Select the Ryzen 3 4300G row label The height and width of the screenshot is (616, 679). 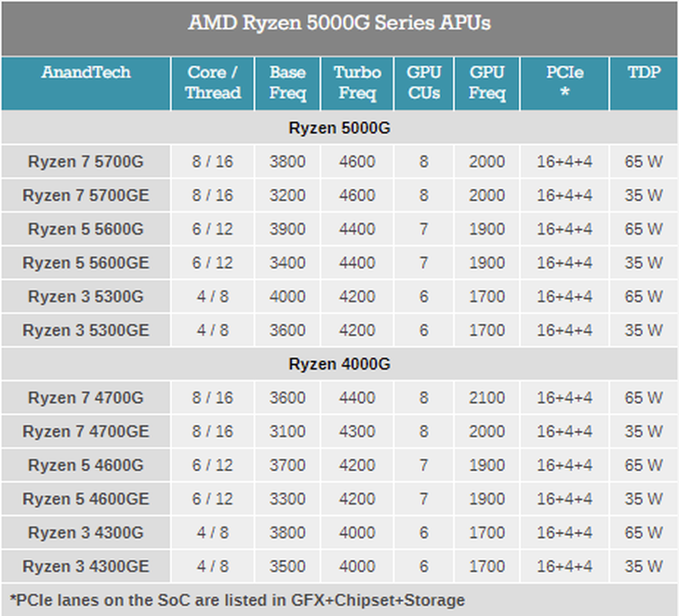point(86,533)
